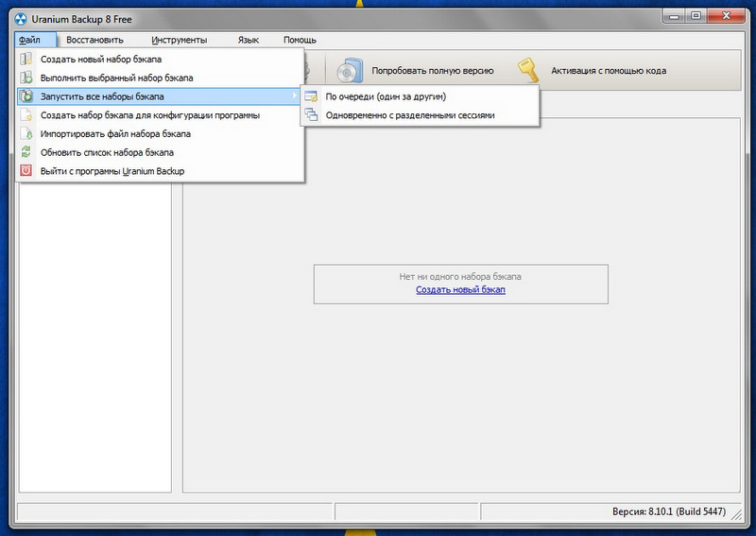Click the gold key icon for activation
The height and width of the screenshot is (536, 756).
point(528,71)
